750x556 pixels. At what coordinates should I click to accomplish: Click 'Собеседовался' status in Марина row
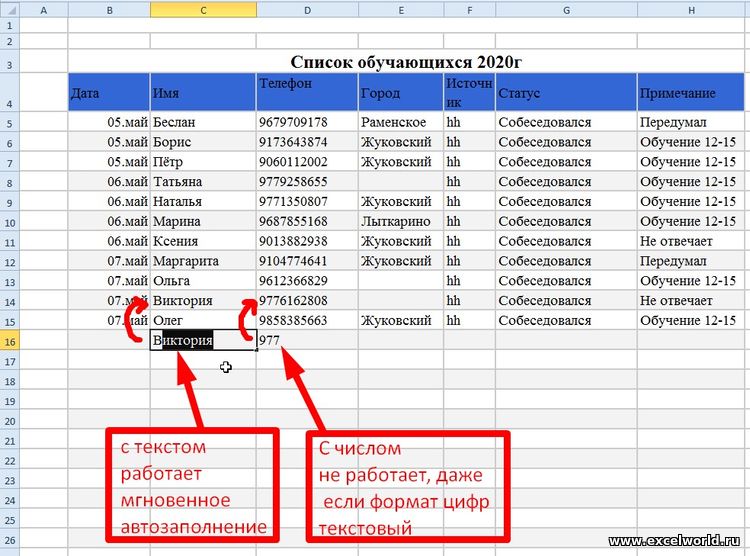click(566, 222)
